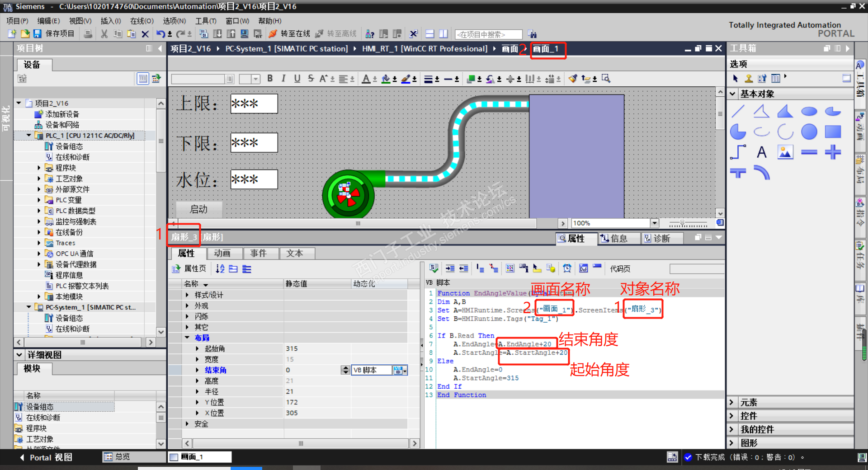Click the increase indent icon in script toolbar
This screenshot has height=470, width=868.
(450, 268)
